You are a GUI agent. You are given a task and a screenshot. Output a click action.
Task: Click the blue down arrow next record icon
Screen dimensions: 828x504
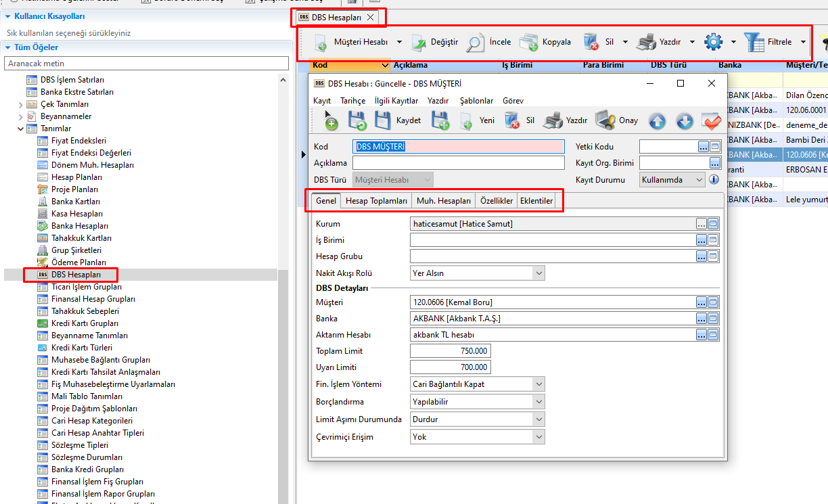point(684,121)
